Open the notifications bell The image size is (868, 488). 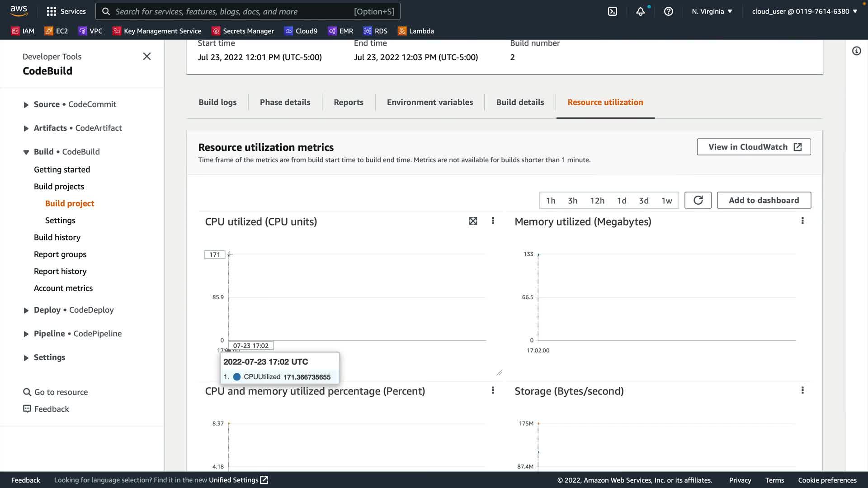640,11
